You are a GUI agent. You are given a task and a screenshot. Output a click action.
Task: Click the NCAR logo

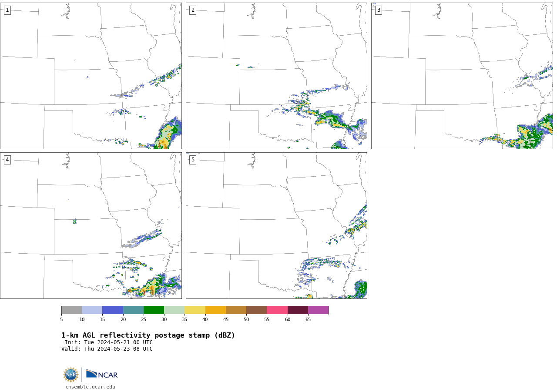coord(102,374)
